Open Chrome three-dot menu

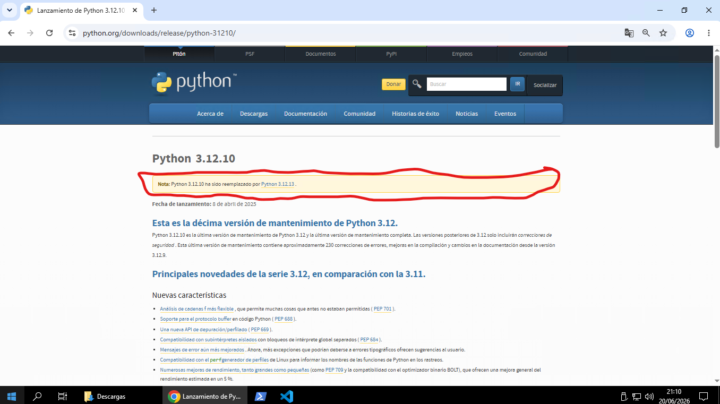coord(709,33)
